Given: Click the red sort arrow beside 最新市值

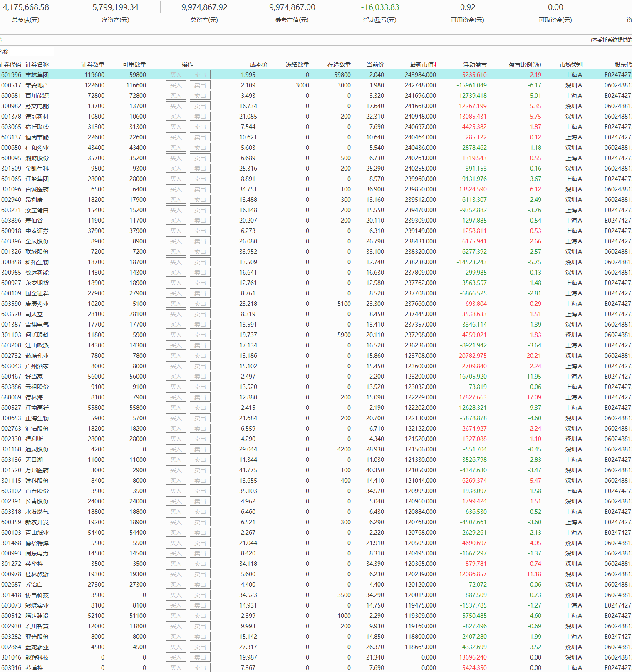Looking at the screenshot, I should tap(436, 64).
